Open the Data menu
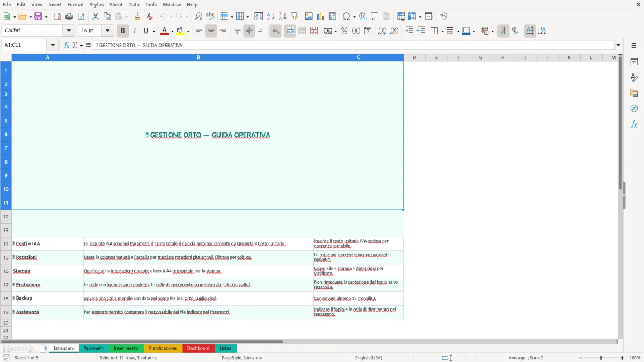 [134, 4]
